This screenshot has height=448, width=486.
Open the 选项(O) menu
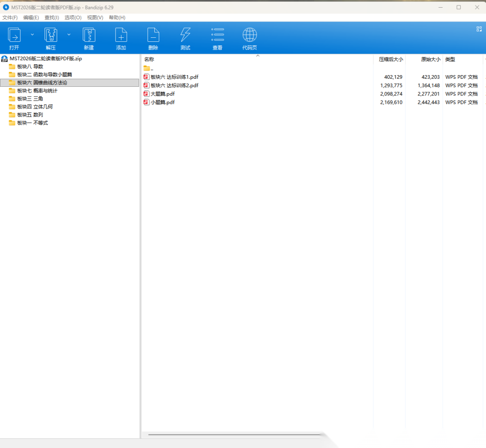tap(73, 18)
